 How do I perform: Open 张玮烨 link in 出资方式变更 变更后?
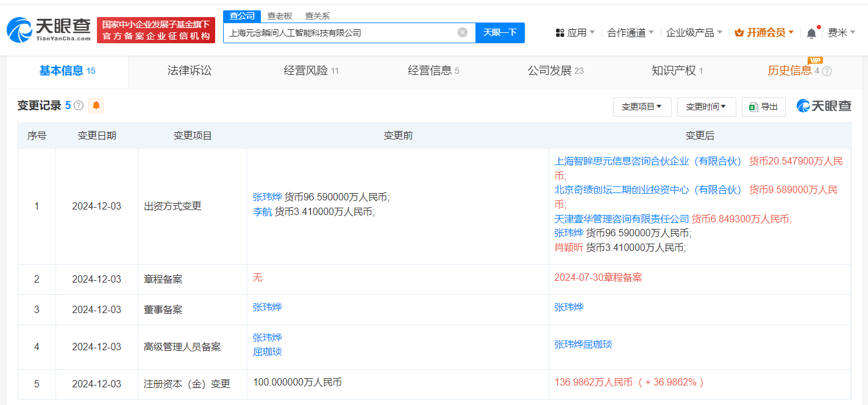click(569, 233)
